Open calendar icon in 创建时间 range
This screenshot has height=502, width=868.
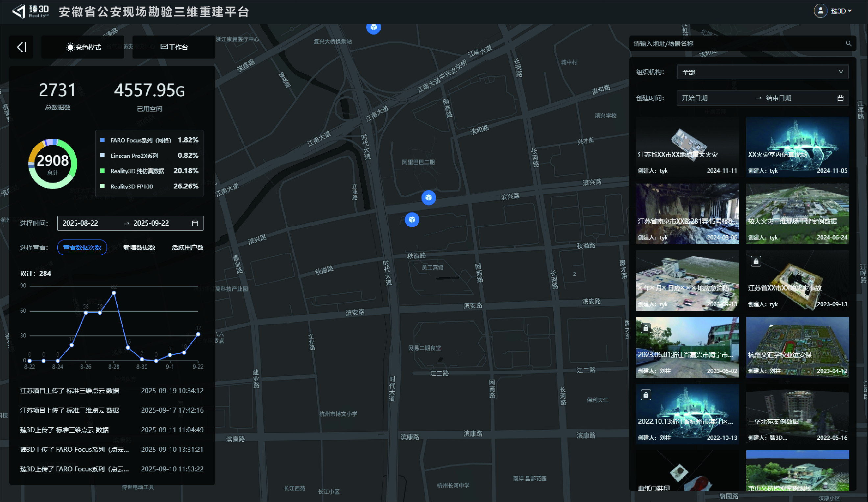(840, 99)
